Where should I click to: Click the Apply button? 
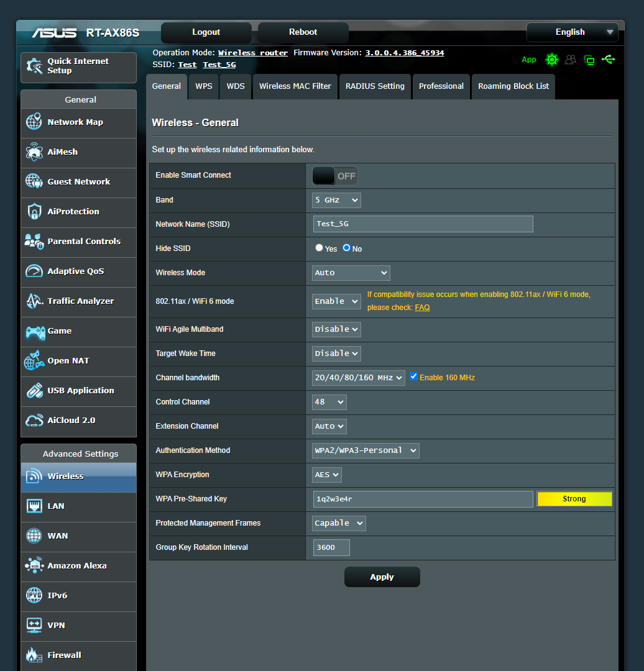pos(382,577)
